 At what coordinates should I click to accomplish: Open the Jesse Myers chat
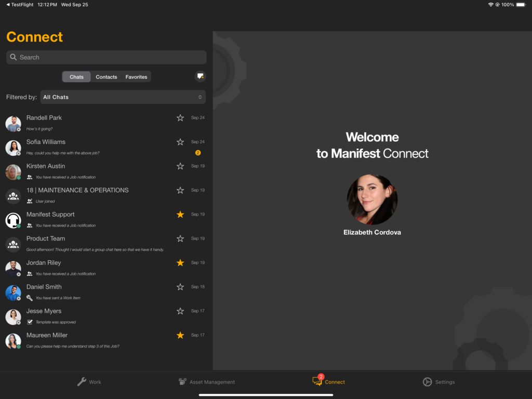click(x=105, y=316)
